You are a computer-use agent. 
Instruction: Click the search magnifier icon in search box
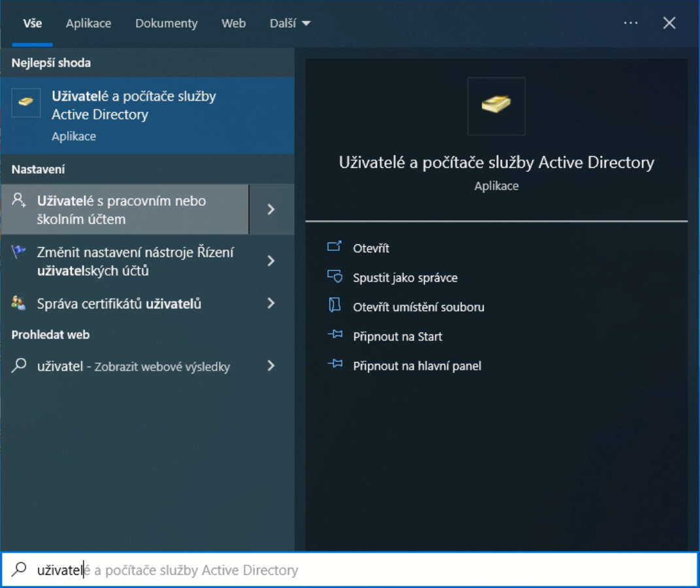19,569
